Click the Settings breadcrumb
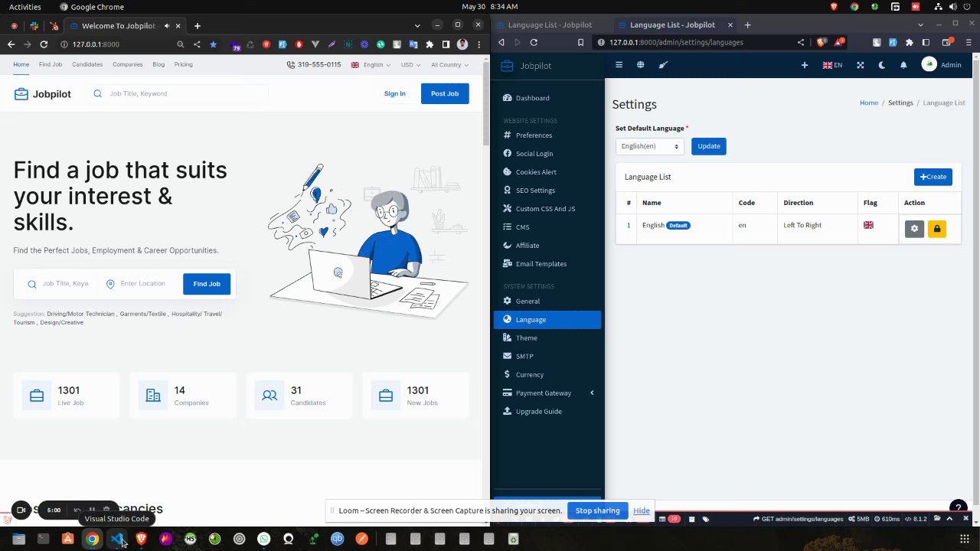 (900, 103)
